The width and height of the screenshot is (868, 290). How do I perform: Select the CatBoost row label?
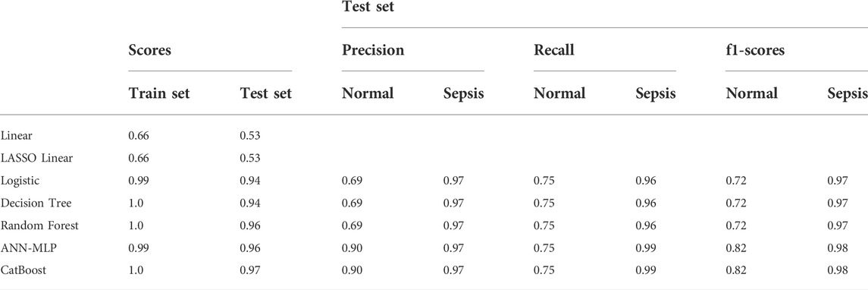point(21,271)
